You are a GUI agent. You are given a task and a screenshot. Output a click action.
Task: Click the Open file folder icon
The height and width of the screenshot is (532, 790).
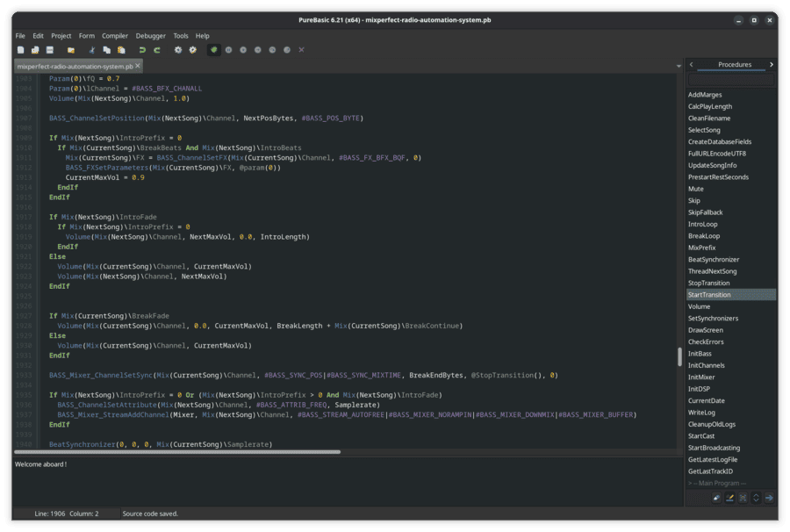[x=71, y=50]
